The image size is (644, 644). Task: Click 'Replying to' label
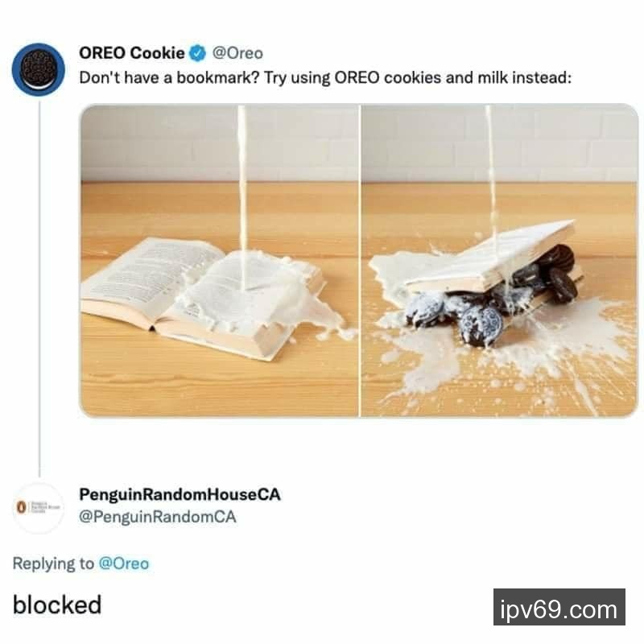[53, 563]
